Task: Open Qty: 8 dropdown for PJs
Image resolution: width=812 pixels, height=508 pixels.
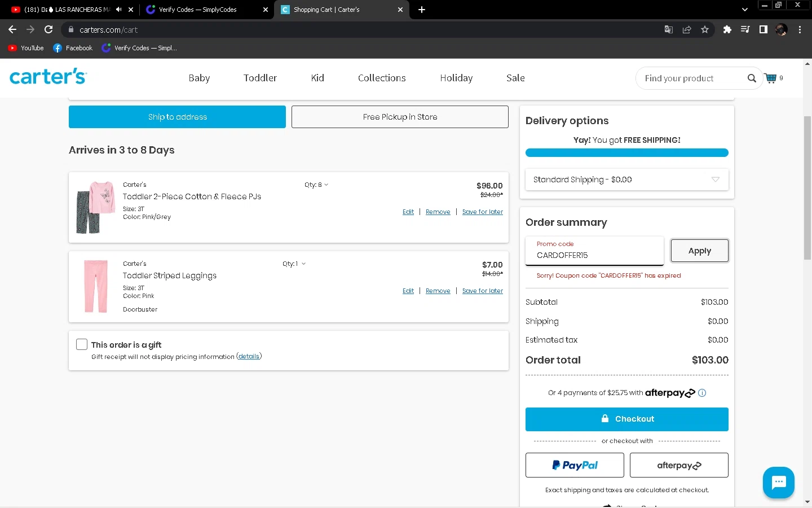Action: click(x=316, y=185)
